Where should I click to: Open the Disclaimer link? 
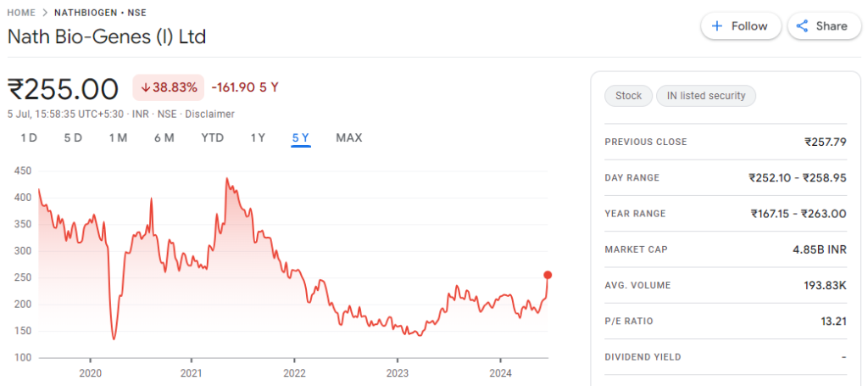click(210, 114)
